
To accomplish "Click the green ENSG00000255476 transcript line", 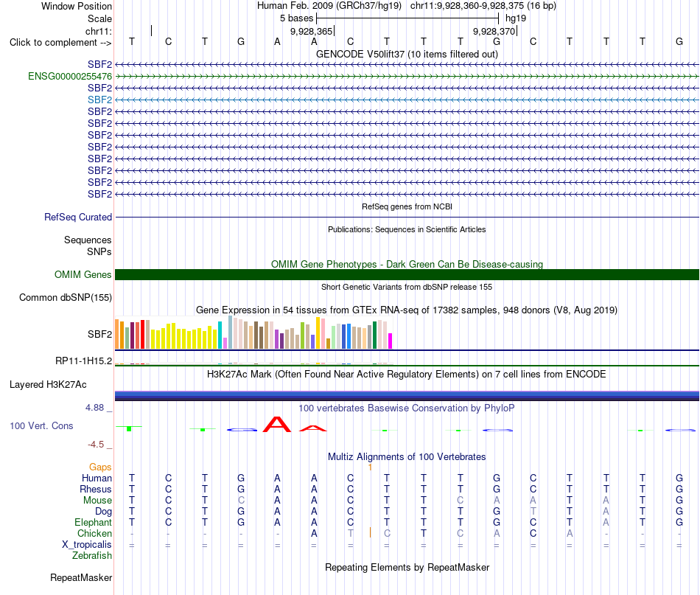I will tap(407, 77).
